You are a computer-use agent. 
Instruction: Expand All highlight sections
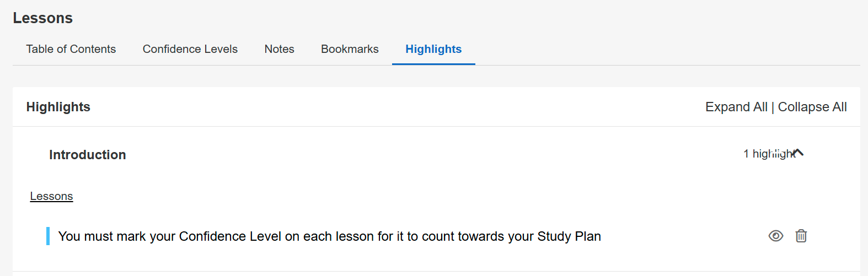tap(736, 107)
